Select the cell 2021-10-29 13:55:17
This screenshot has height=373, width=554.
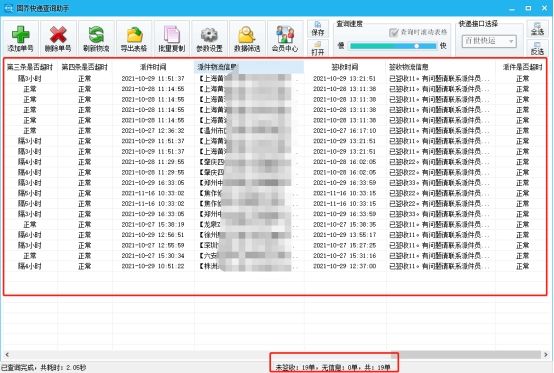pos(344,235)
